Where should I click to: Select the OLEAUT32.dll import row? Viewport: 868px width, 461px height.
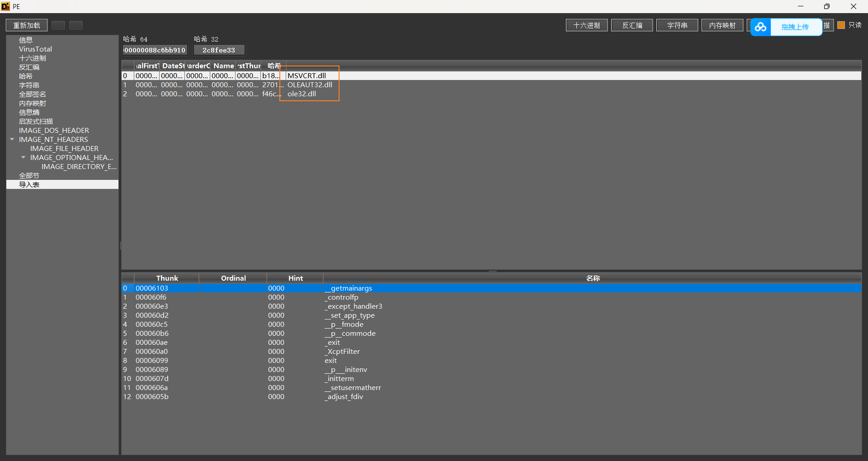pos(491,85)
